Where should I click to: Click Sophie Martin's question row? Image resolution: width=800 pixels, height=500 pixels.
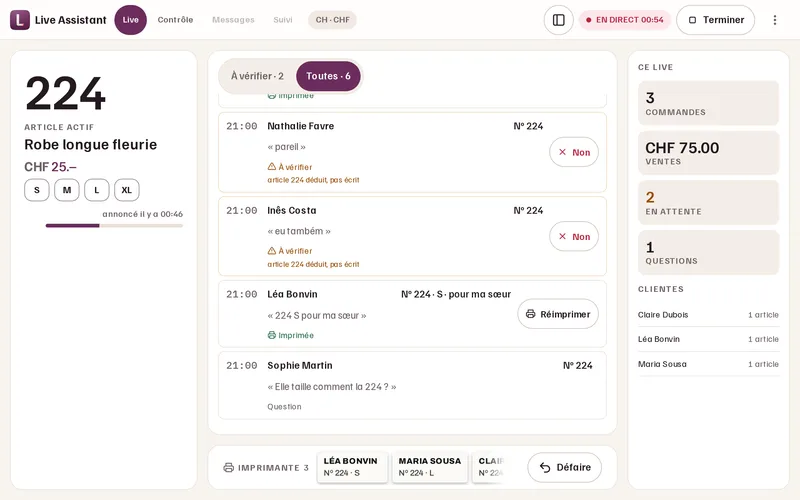[x=412, y=386]
